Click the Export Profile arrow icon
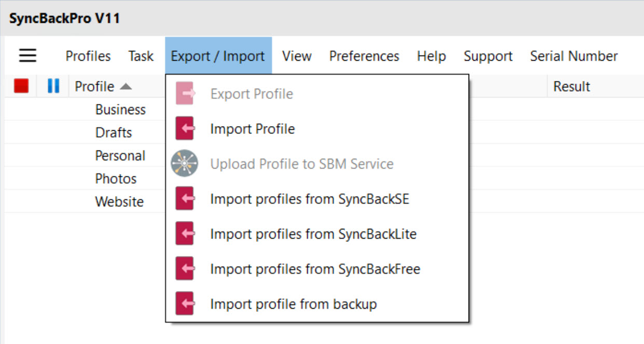Image resolution: width=644 pixels, height=344 pixels. [185, 94]
